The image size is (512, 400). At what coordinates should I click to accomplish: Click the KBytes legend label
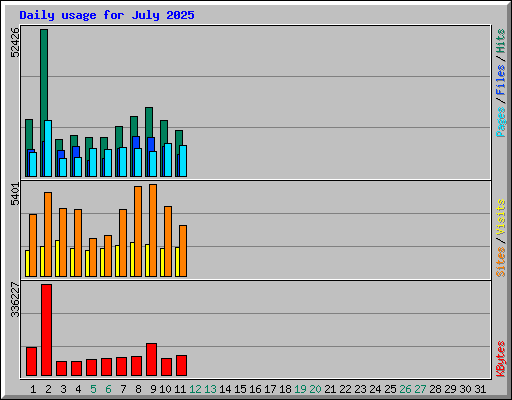500,359
